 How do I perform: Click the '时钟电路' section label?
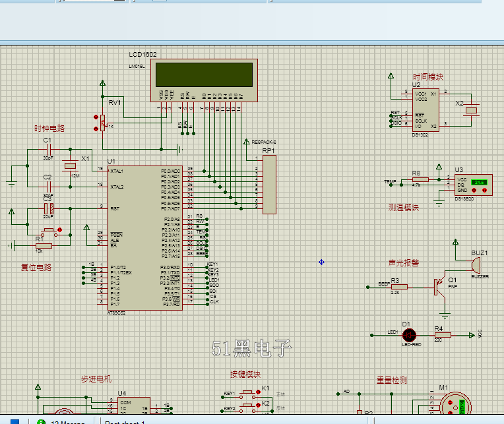pyautogui.click(x=49, y=129)
